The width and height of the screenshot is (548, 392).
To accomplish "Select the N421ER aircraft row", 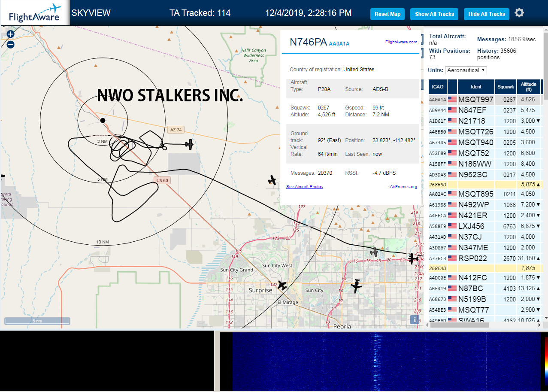I will pyautogui.click(x=485, y=216).
